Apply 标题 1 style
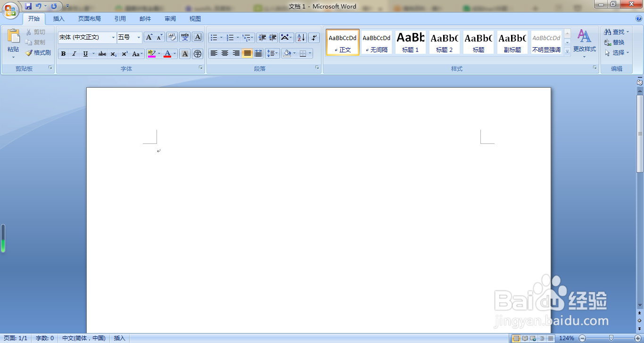The height and width of the screenshot is (343, 644). pos(410,42)
